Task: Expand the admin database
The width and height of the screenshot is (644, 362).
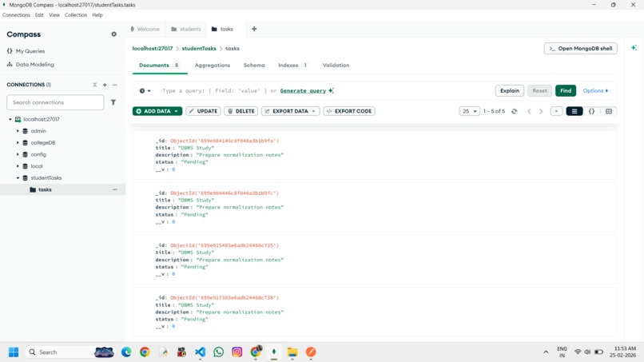Action: (x=18, y=131)
